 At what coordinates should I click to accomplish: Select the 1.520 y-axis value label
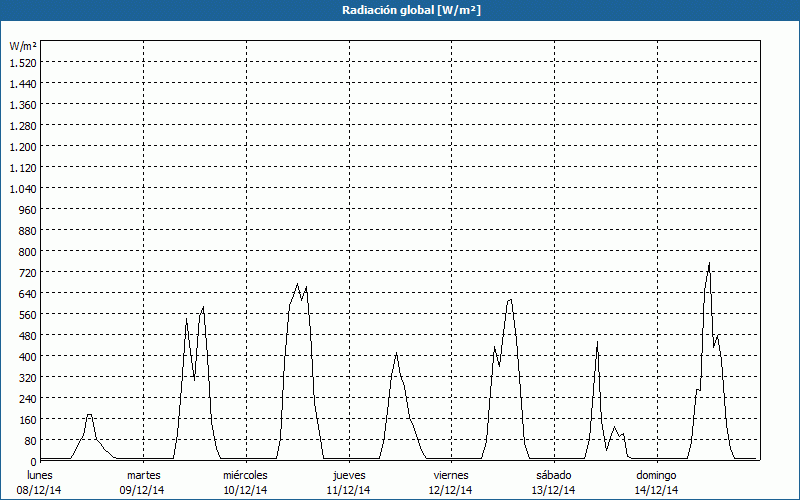(23, 62)
